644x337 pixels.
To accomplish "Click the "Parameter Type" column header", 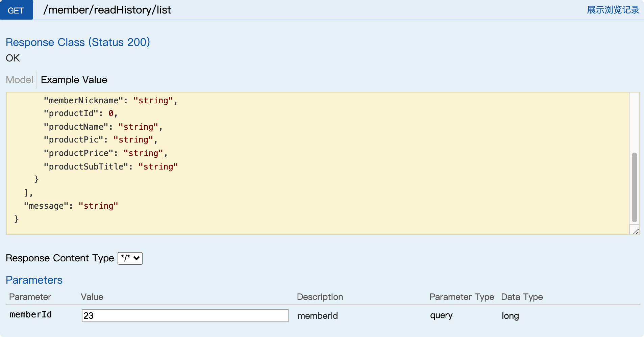I will (x=462, y=297).
